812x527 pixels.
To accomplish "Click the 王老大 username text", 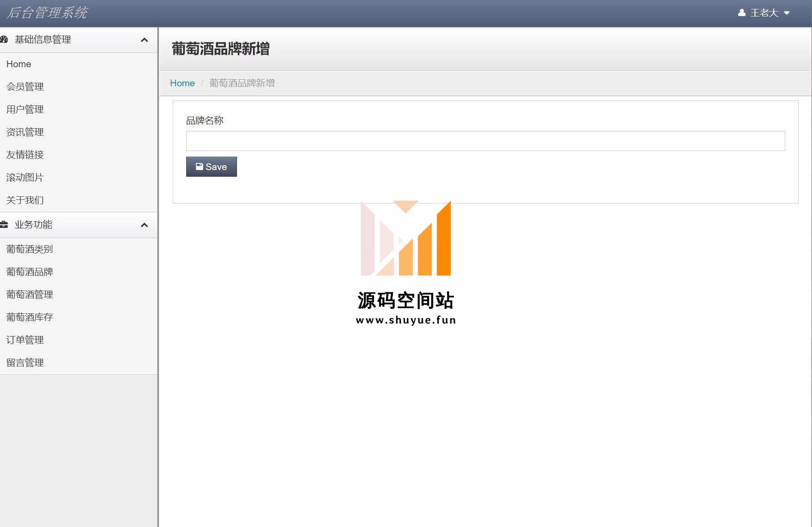I will (764, 13).
